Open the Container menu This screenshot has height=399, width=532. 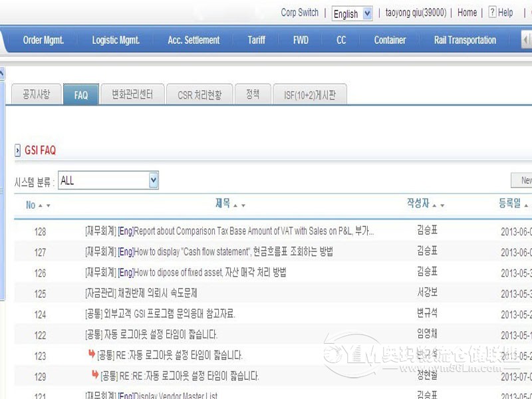tap(390, 40)
